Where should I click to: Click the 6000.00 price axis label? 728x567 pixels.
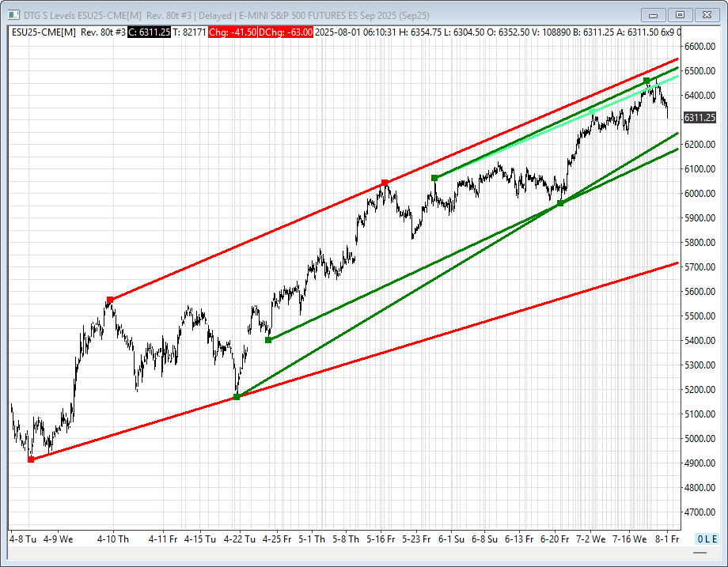pyautogui.click(x=700, y=194)
